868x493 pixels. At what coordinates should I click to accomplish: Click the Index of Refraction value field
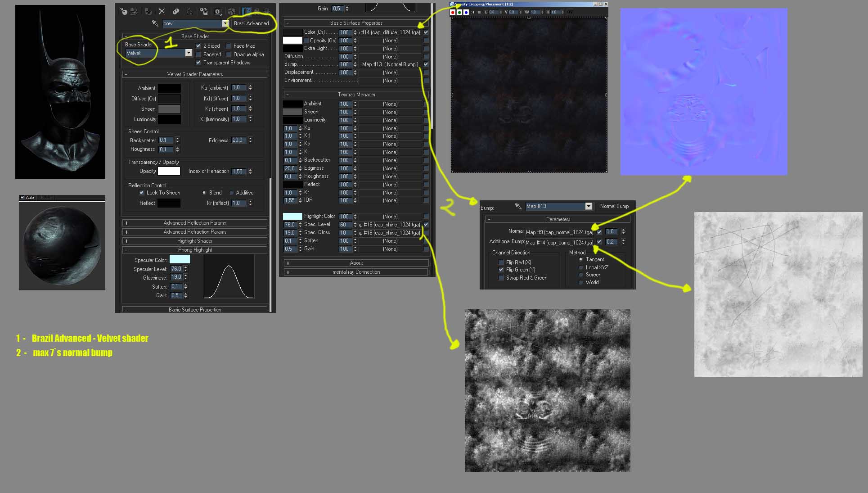[239, 172]
